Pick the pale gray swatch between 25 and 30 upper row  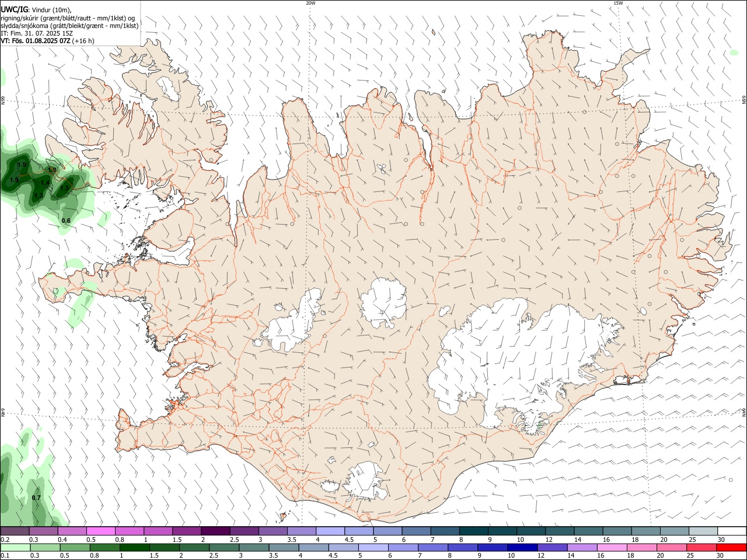703,531
